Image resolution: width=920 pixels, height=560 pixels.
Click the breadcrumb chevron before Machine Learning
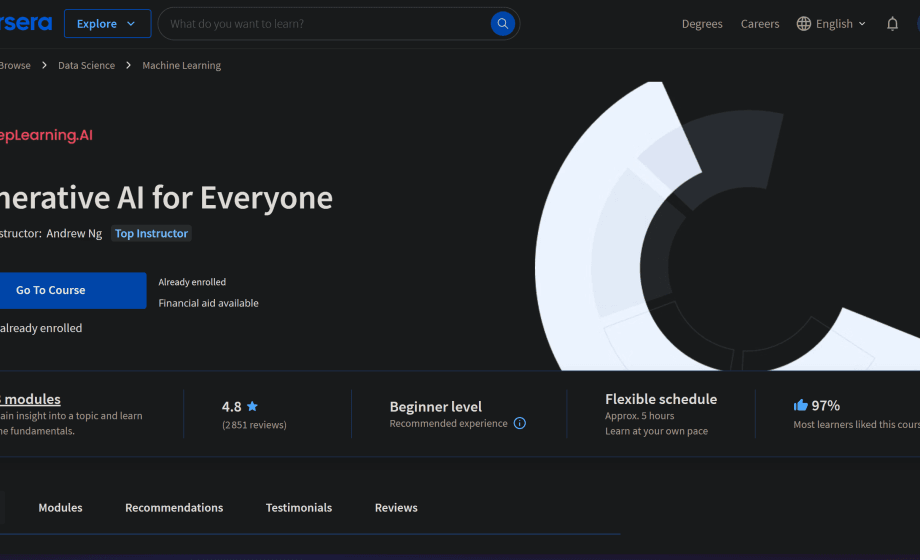[129, 66]
